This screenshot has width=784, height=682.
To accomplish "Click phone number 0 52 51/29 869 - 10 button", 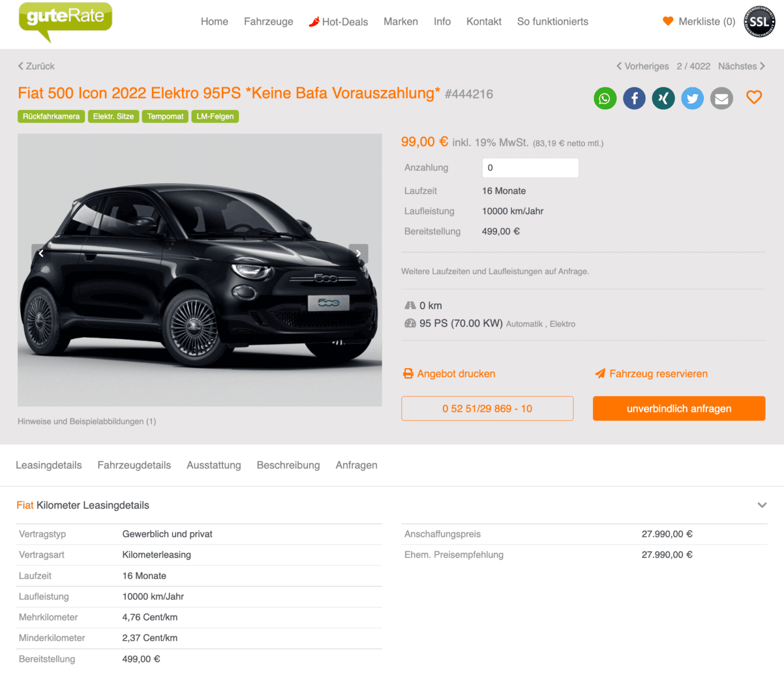I will (x=487, y=409).
